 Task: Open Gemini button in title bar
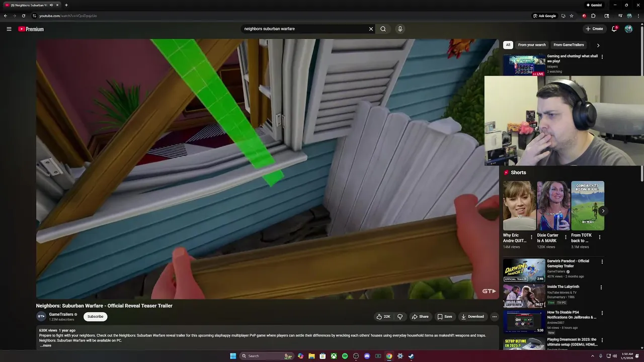pos(594,5)
